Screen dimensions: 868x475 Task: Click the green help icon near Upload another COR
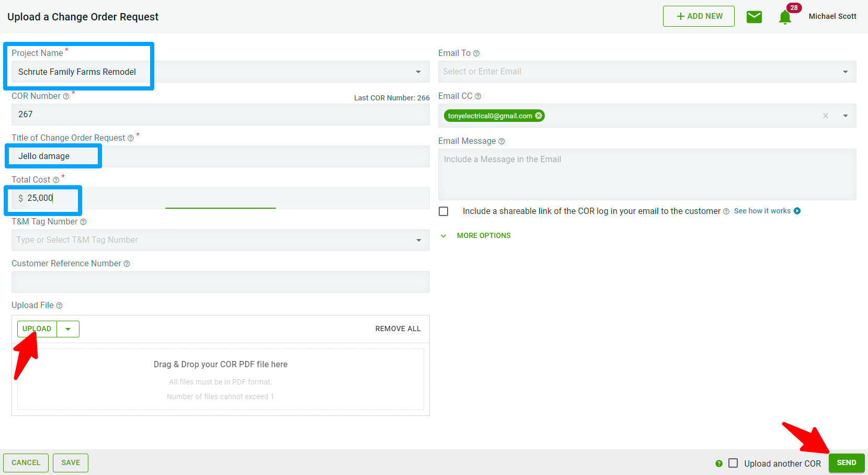pos(719,463)
